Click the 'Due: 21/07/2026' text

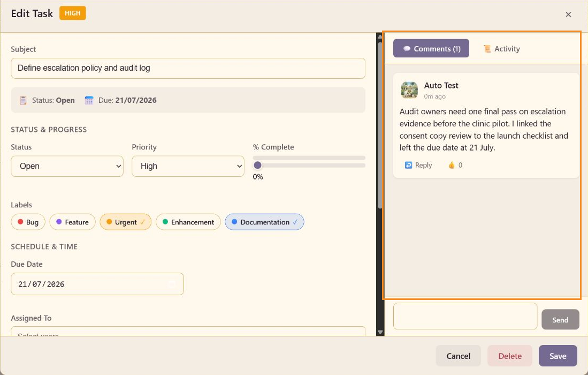[x=127, y=100]
